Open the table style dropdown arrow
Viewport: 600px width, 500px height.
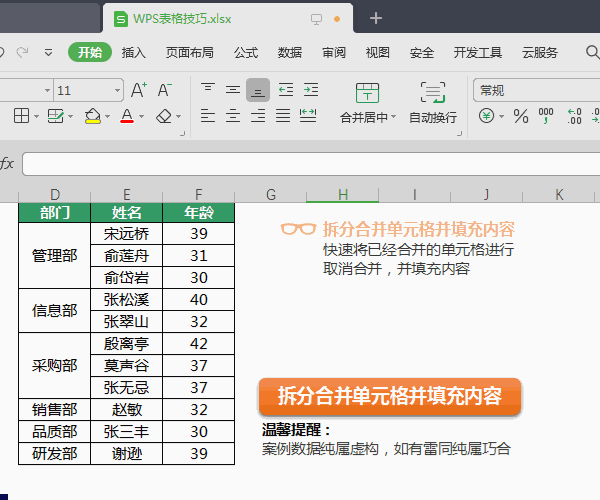tap(70, 116)
